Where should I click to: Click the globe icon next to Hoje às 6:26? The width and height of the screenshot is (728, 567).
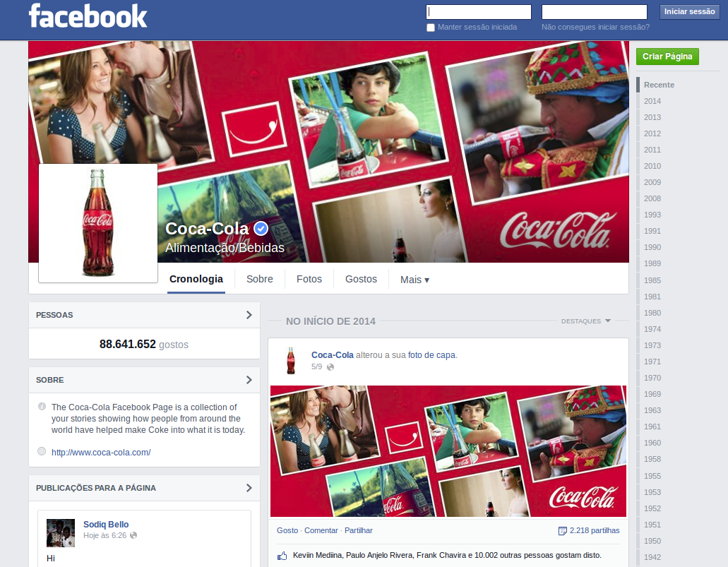[x=133, y=535]
